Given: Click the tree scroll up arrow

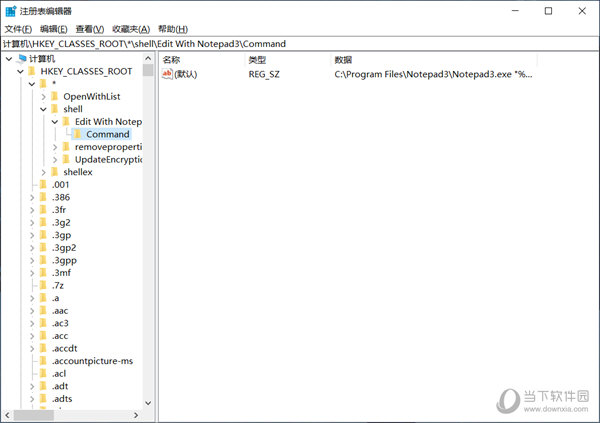Looking at the screenshot, I should (148, 59).
